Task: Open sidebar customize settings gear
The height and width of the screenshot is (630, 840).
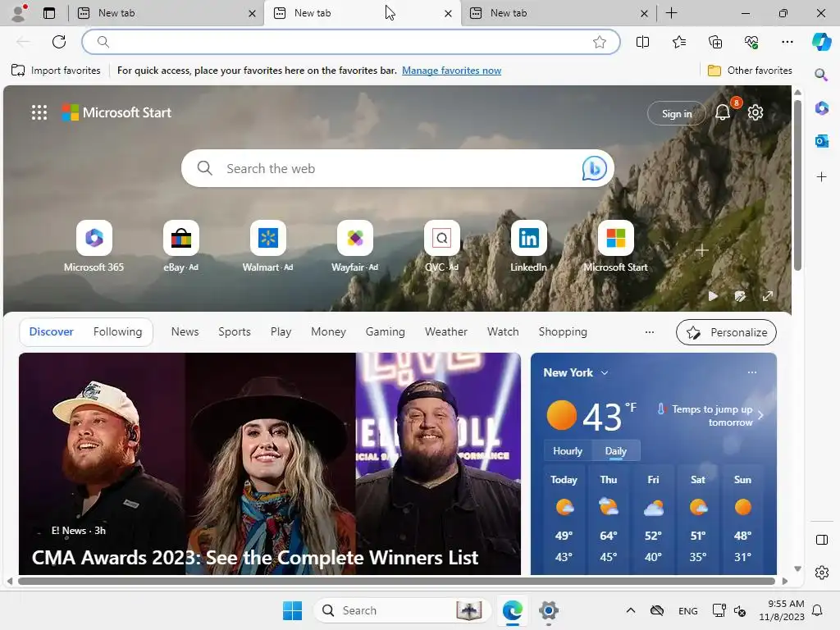Action: 822,573
